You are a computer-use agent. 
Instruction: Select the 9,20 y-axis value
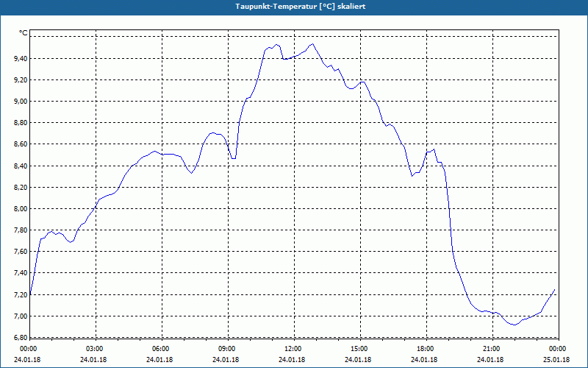pos(21,80)
